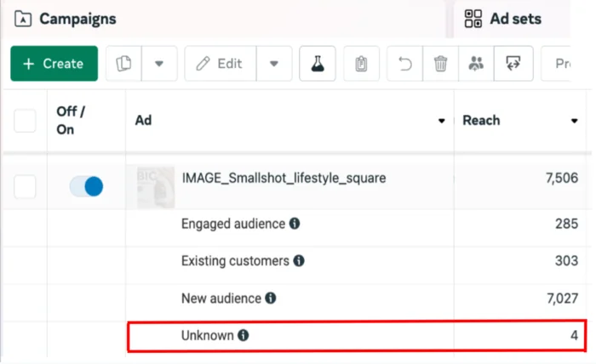Click the info icon beside New audience
The width and height of the screenshot is (596, 364).
[x=270, y=298]
